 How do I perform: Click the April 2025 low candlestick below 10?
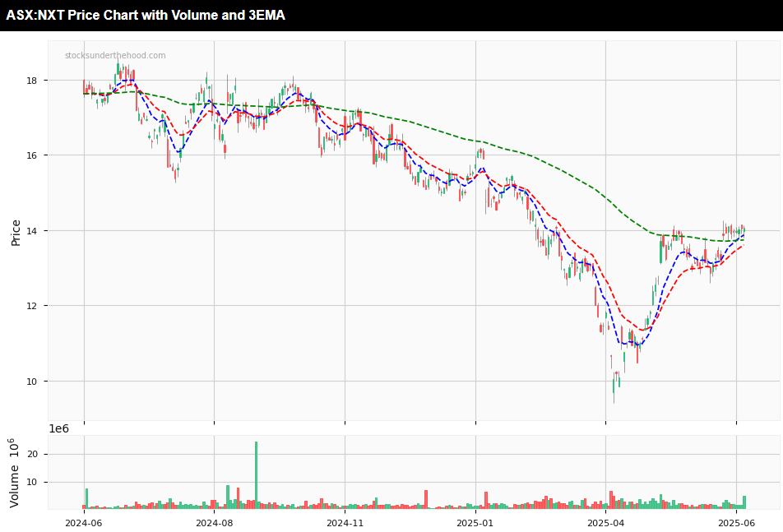tap(614, 387)
